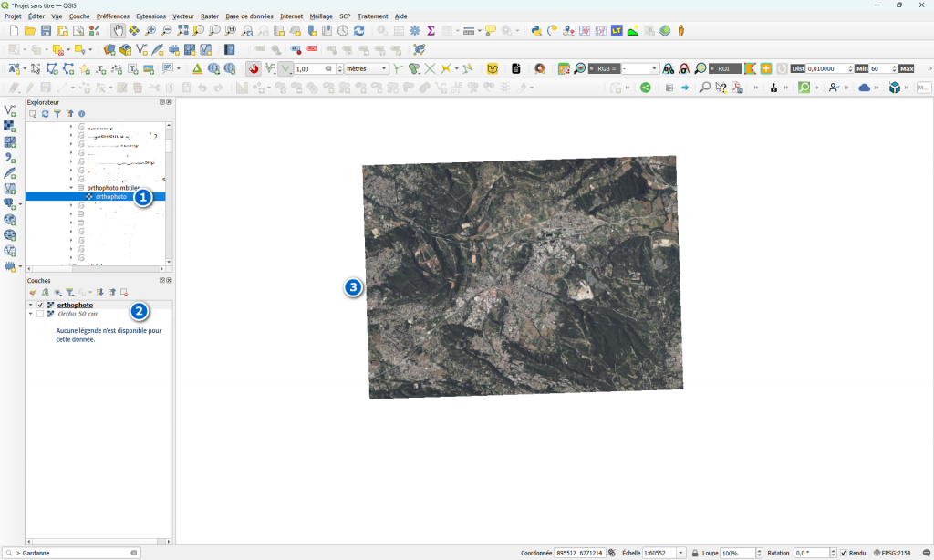
Task: Open the Raster menu
Action: pos(210,16)
